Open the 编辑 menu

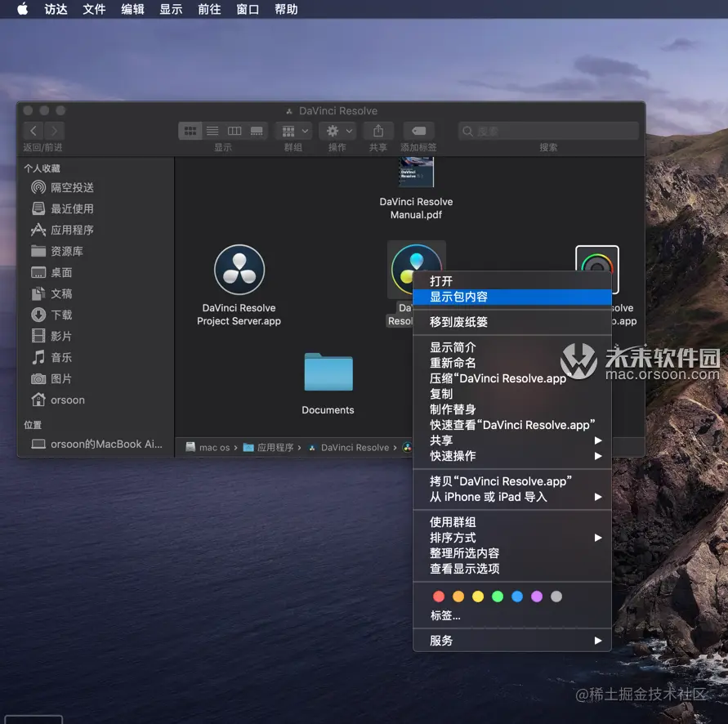pyautogui.click(x=132, y=9)
